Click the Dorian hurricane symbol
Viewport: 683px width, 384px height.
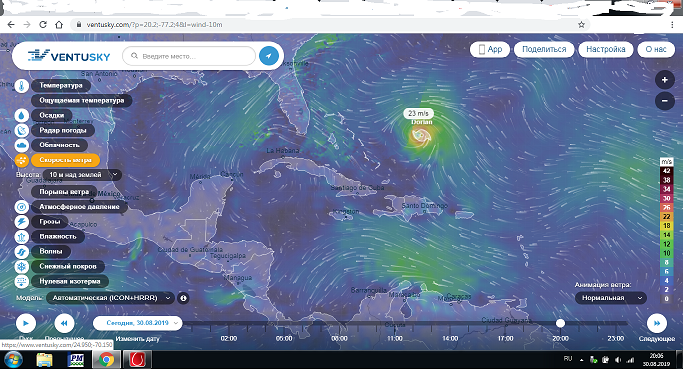click(x=420, y=137)
